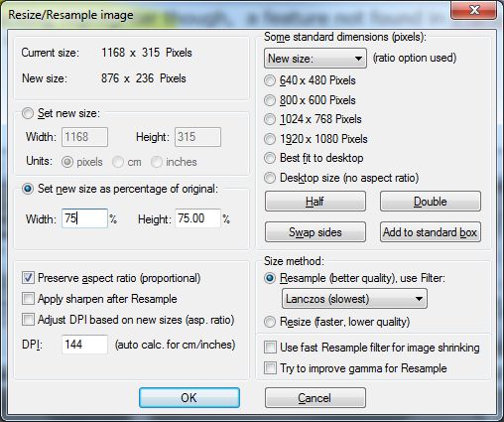504x422 pixels.
Task: Enable Apply sharpen after Resample
Action: coord(28,299)
